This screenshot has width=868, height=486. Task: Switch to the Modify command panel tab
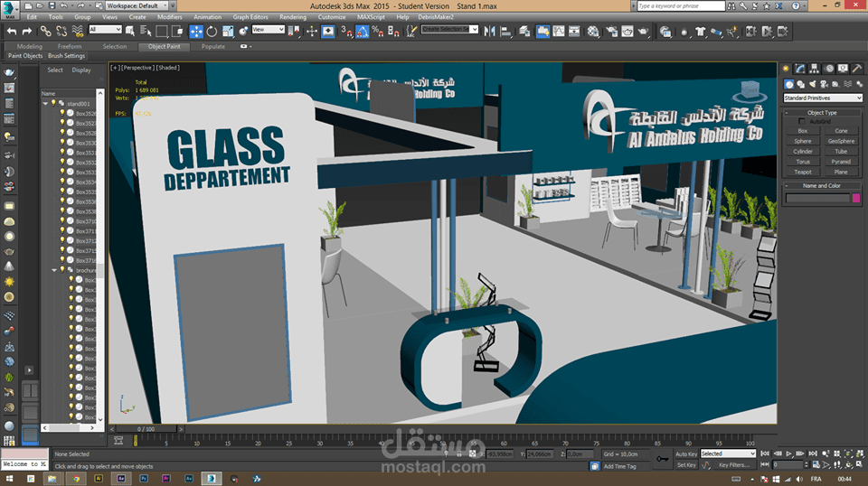click(x=800, y=69)
